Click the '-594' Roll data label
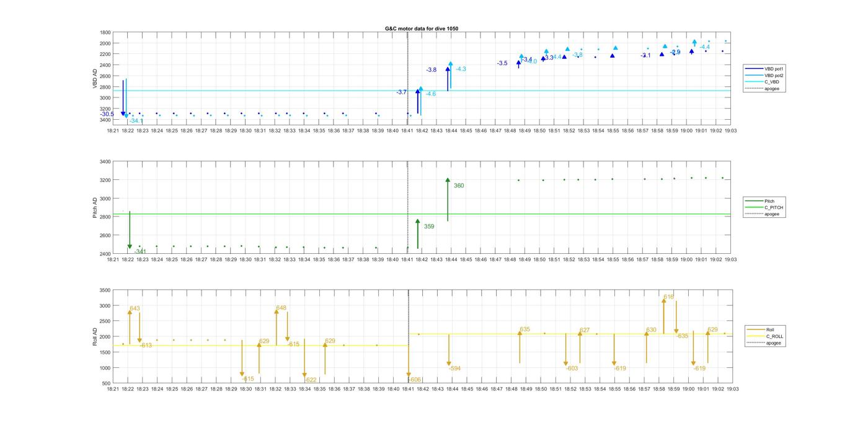The image size is (868, 430). point(454,369)
